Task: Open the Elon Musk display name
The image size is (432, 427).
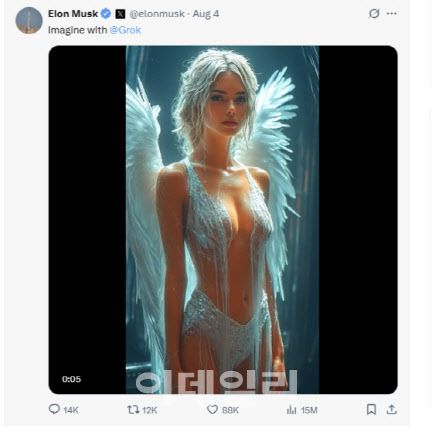Action: [x=73, y=14]
